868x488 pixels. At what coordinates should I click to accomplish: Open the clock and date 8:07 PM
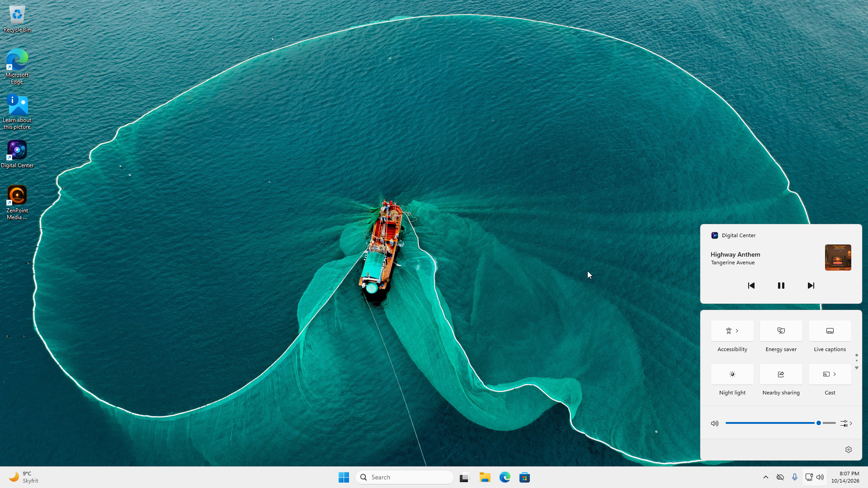[x=845, y=477]
